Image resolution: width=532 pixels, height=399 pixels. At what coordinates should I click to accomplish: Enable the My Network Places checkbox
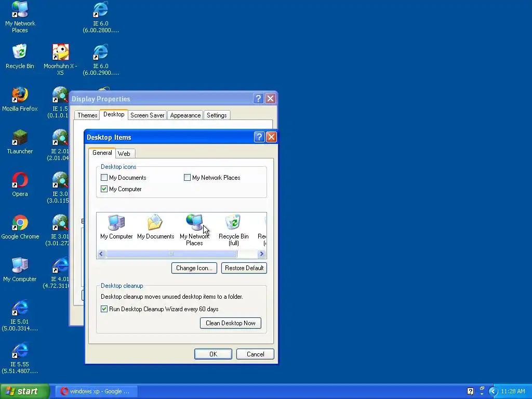tap(187, 178)
